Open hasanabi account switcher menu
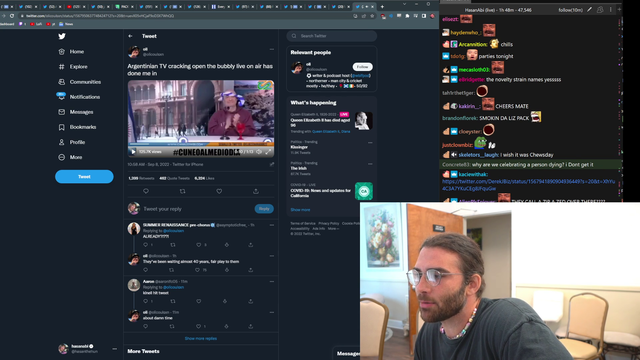Screen dimensions: 640x360 click(87, 349)
